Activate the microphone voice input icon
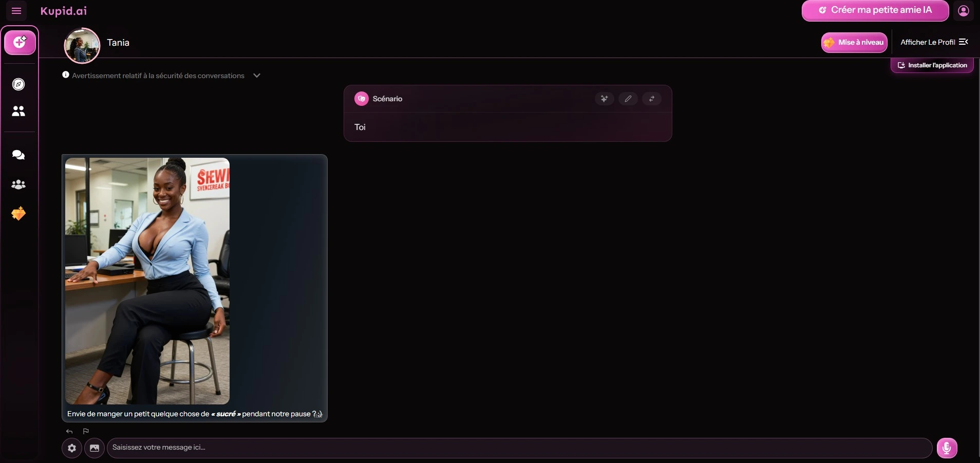Image resolution: width=980 pixels, height=463 pixels. 947,448
